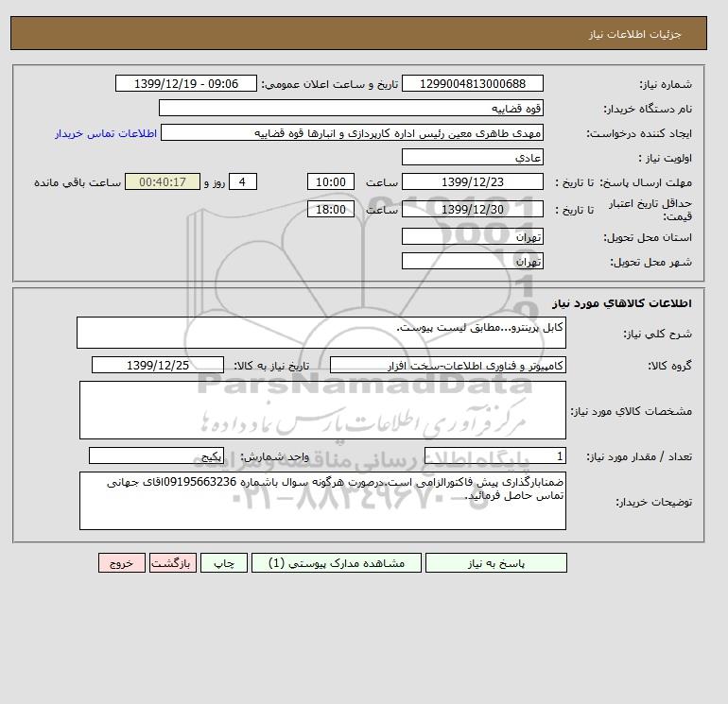728x704 pixels.
Task: Click the واحد شمارش label
Action: 275,456
